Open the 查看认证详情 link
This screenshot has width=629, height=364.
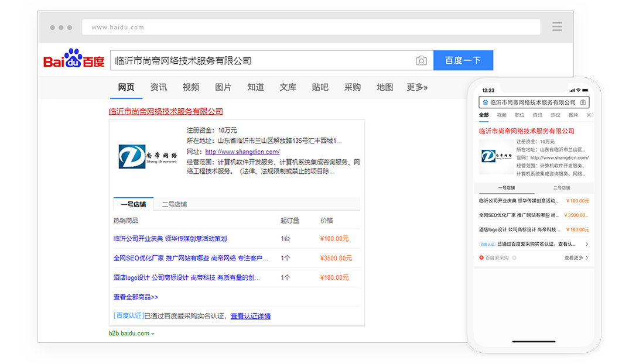pos(251,316)
